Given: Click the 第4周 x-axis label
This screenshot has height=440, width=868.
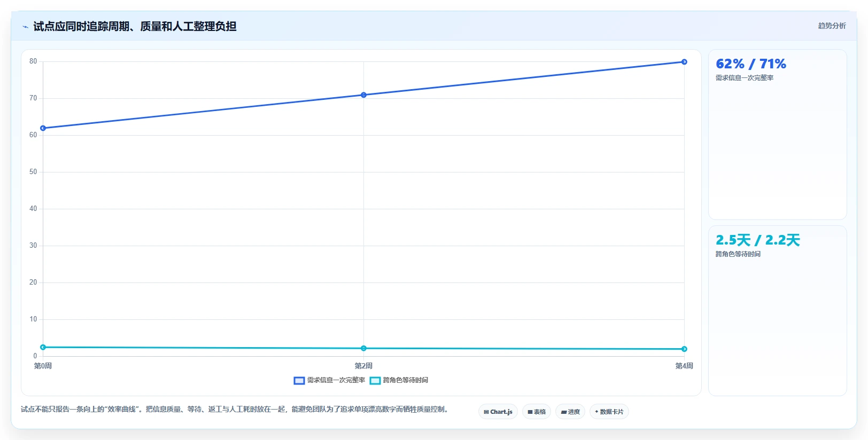Looking at the screenshot, I should coord(684,366).
